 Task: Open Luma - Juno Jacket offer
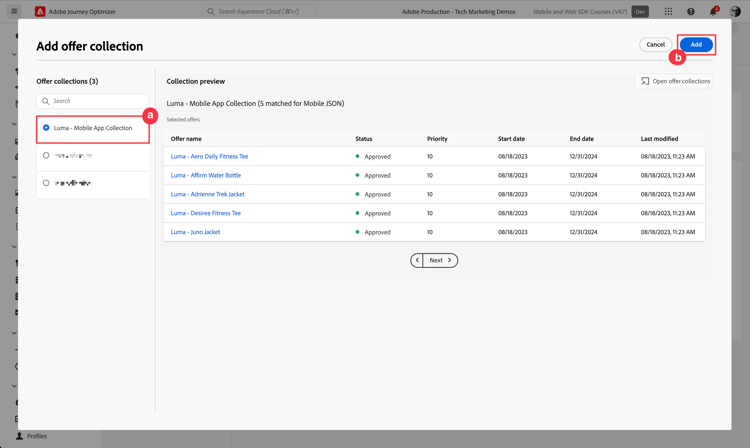196,232
